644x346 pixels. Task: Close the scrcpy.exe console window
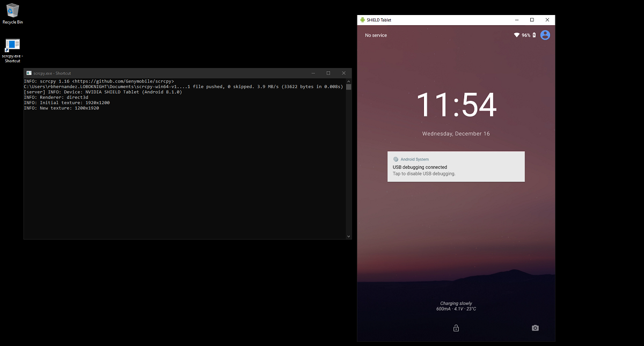343,73
